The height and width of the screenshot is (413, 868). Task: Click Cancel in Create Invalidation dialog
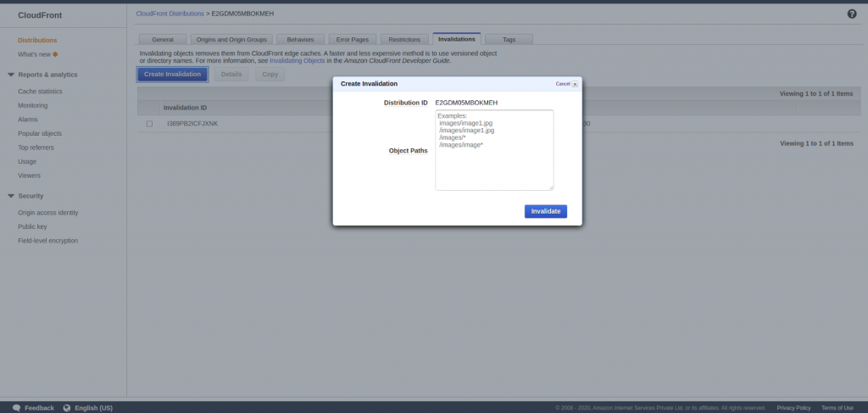point(563,84)
